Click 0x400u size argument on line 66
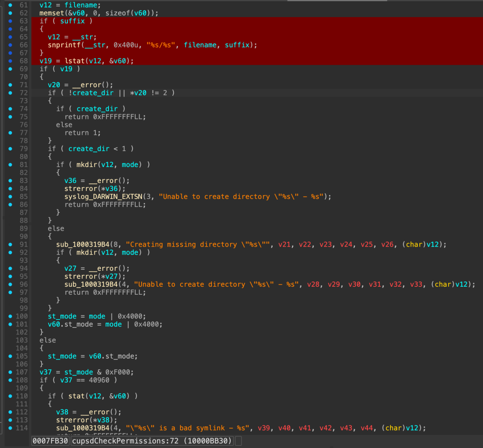Image resolution: width=483 pixels, height=448 pixels. [x=125, y=45]
